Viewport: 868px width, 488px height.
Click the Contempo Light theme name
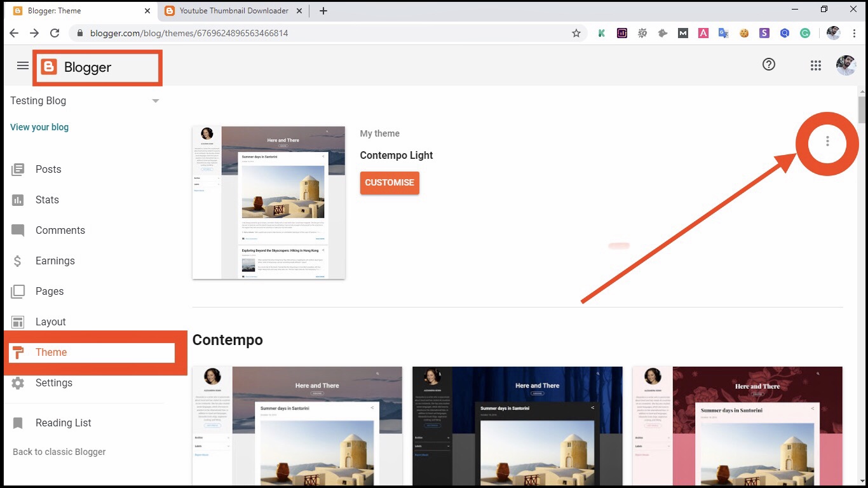[397, 155]
